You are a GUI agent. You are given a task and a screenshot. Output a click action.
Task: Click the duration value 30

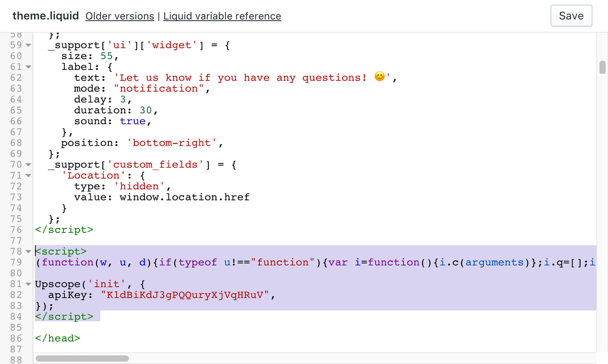tap(146, 110)
